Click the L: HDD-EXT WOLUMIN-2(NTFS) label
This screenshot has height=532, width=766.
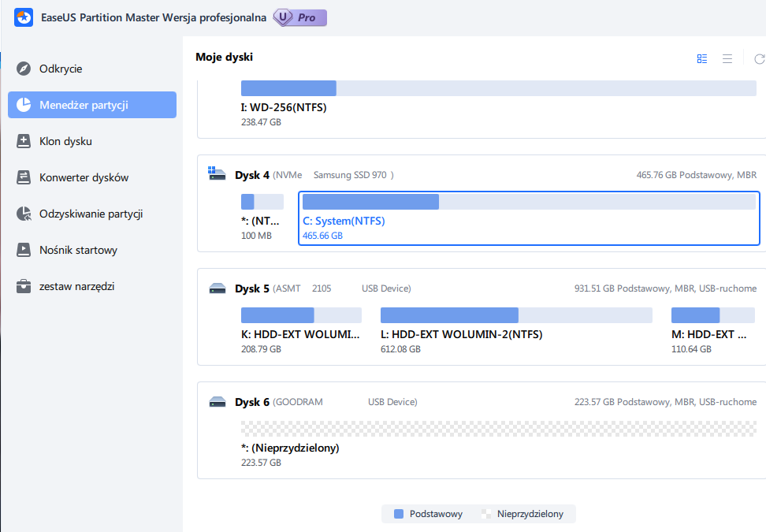[462, 334]
